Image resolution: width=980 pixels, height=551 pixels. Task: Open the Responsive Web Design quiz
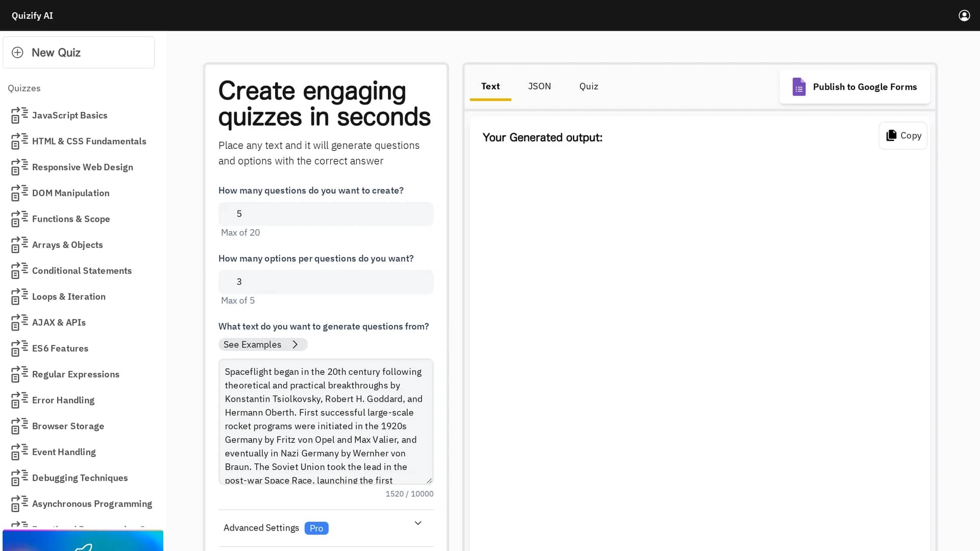point(83,167)
